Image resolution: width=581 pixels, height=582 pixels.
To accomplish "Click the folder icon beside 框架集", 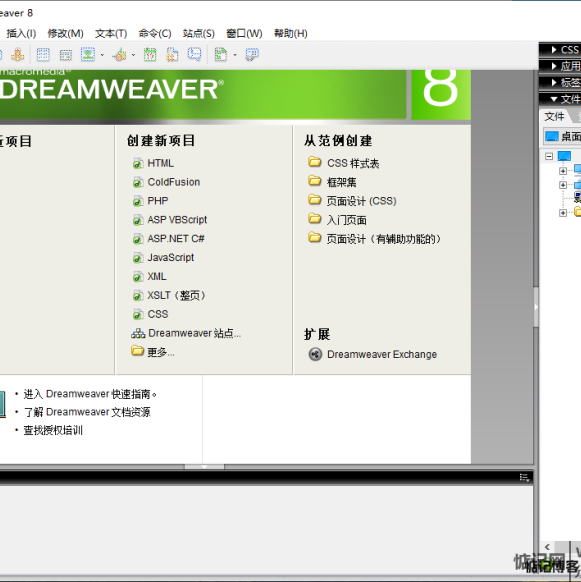I will click(x=314, y=181).
